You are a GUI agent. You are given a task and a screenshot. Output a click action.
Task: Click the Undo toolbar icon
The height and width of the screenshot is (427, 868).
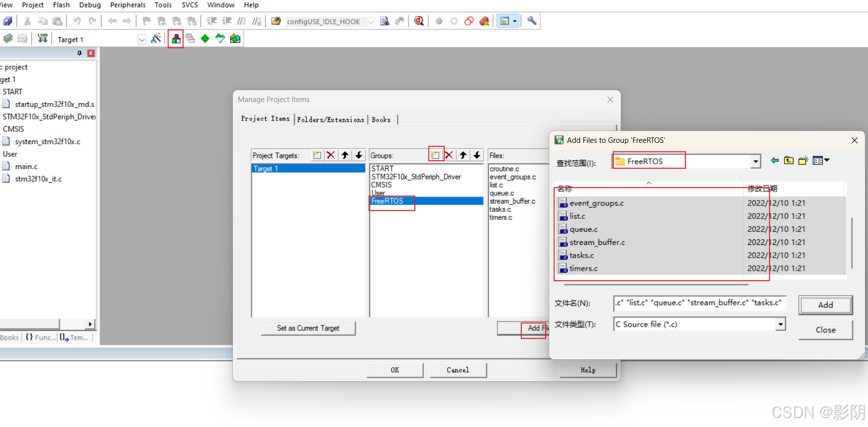tap(77, 21)
